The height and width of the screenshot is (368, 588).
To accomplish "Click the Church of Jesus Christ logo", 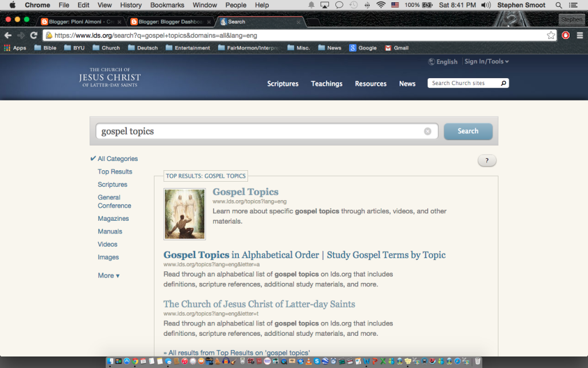I will [110, 78].
